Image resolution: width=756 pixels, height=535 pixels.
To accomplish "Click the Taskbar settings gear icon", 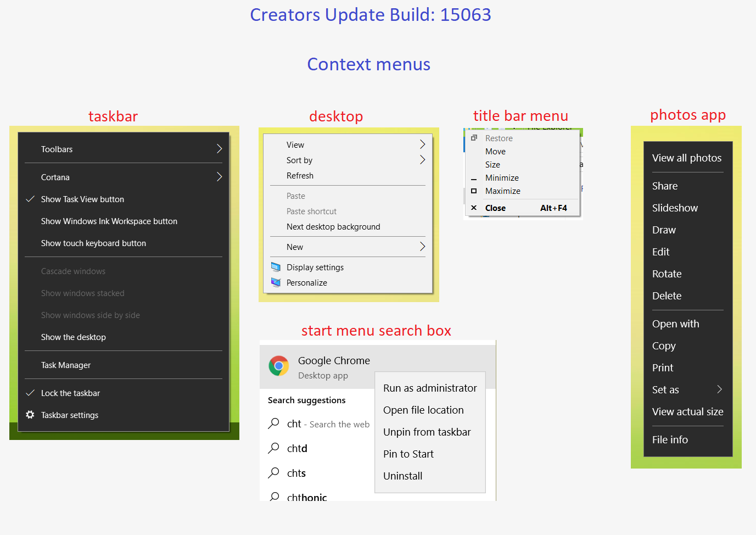I will pyautogui.click(x=30, y=415).
